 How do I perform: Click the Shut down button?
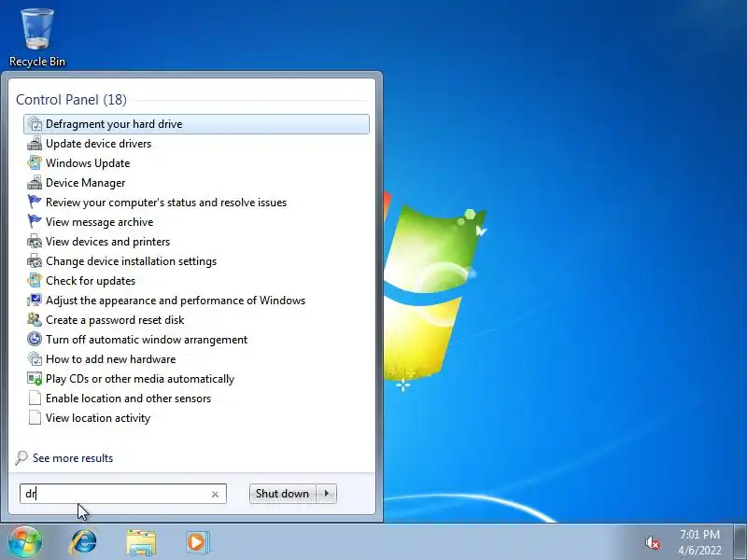pyautogui.click(x=282, y=494)
